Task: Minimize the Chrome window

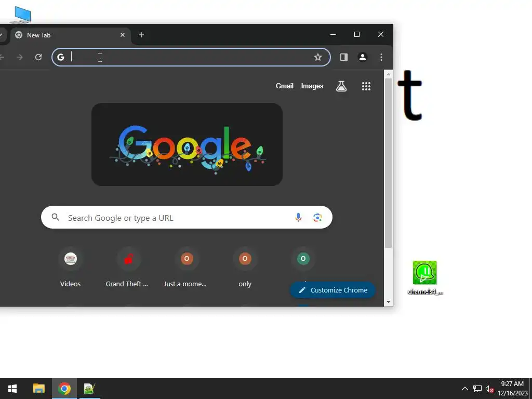Action: 333,34
